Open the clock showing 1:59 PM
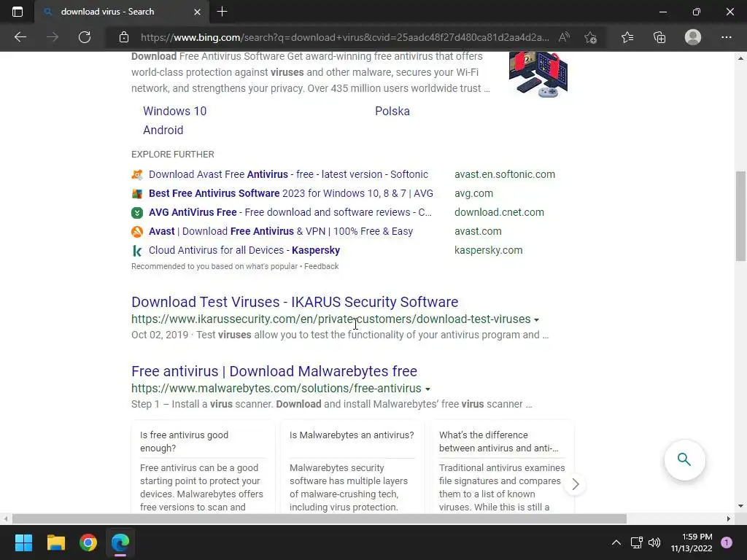Image resolution: width=747 pixels, height=560 pixels. tap(692, 542)
